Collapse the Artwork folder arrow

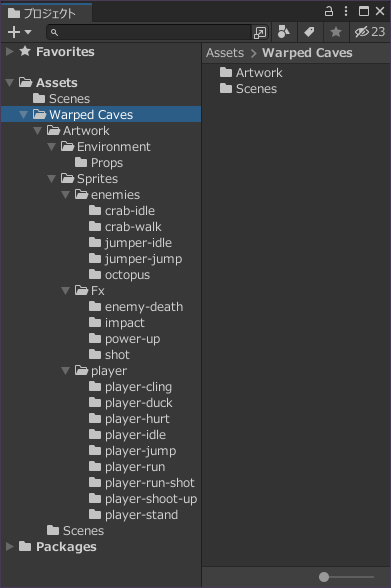pos(37,130)
